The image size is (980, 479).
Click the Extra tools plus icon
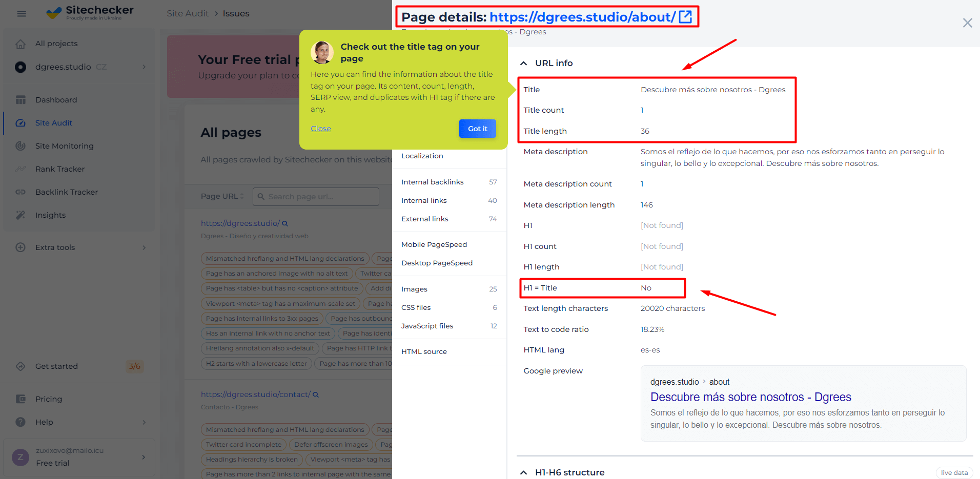pyautogui.click(x=21, y=247)
